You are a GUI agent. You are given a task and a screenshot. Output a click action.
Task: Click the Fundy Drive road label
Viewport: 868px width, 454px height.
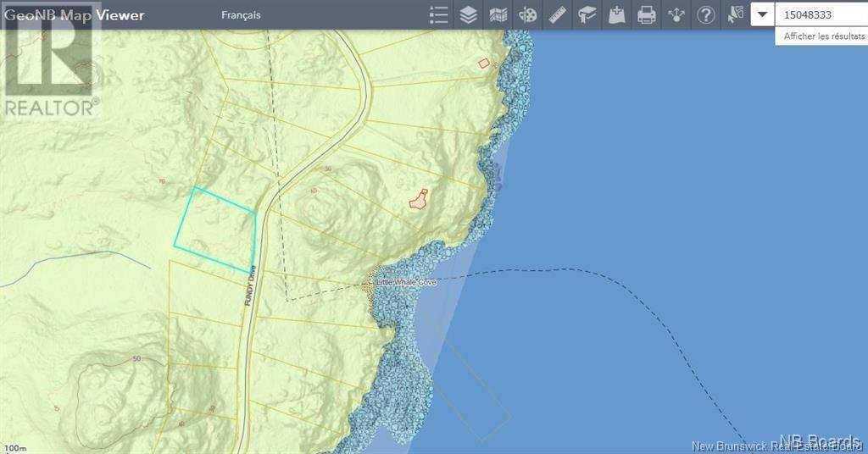250,286
